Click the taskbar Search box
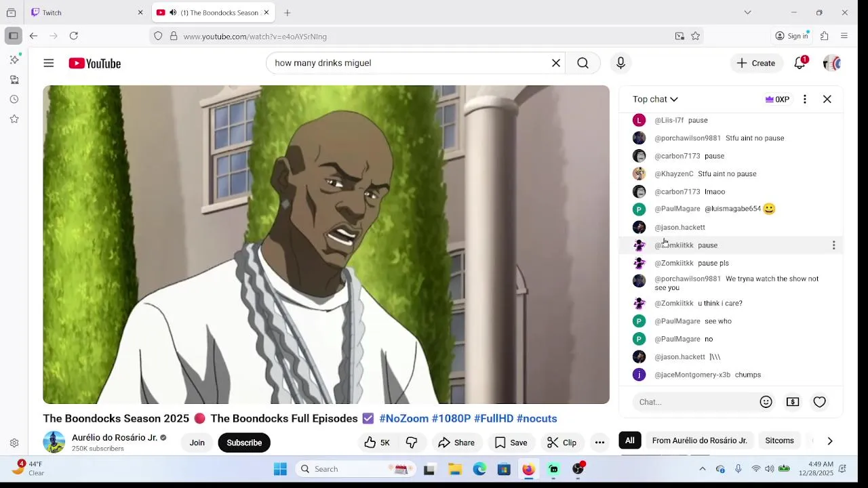 [x=357, y=469]
